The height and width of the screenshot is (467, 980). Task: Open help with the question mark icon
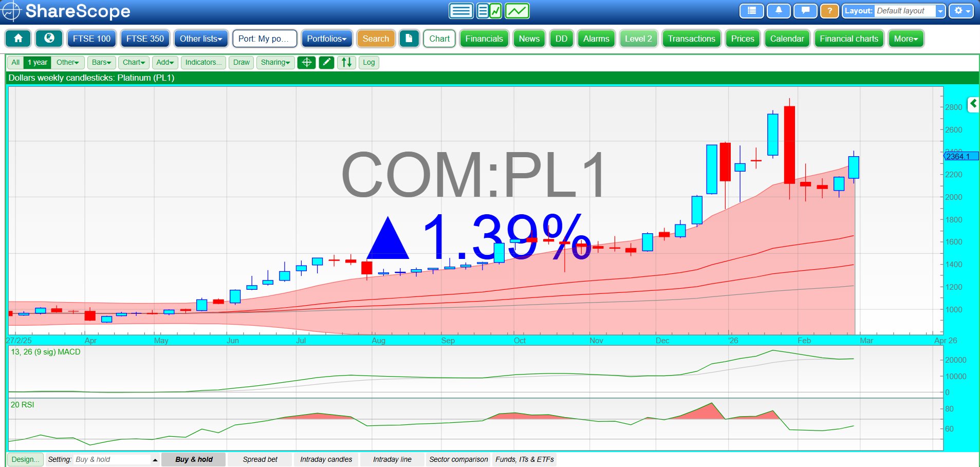pyautogui.click(x=829, y=11)
